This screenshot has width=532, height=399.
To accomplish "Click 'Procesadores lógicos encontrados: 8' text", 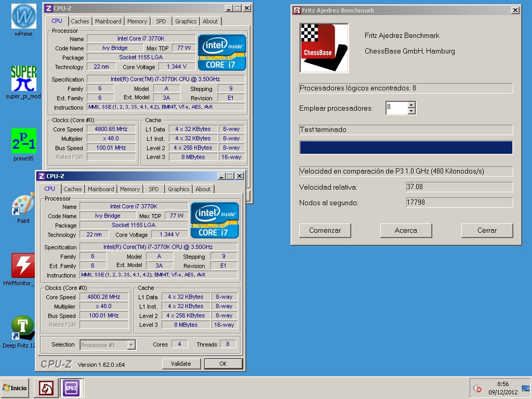I will tap(357, 88).
